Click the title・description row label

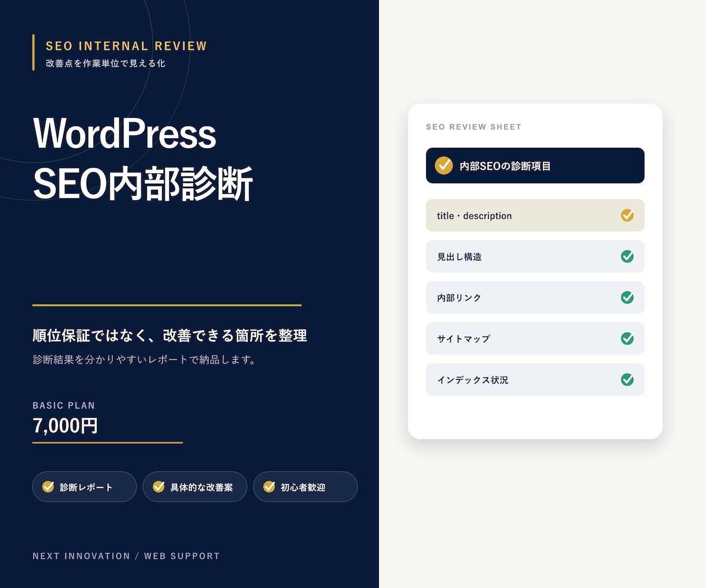(x=475, y=216)
